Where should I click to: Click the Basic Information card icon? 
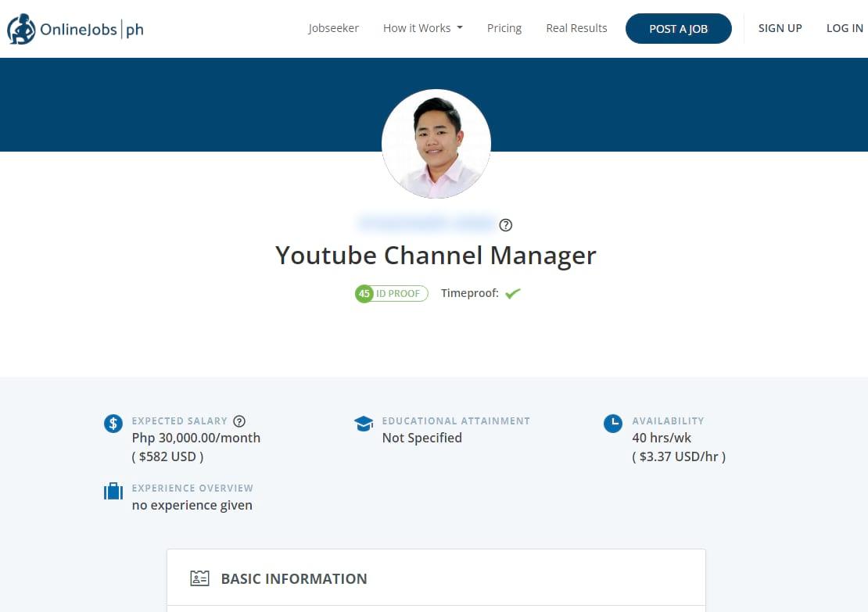(x=199, y=578)
